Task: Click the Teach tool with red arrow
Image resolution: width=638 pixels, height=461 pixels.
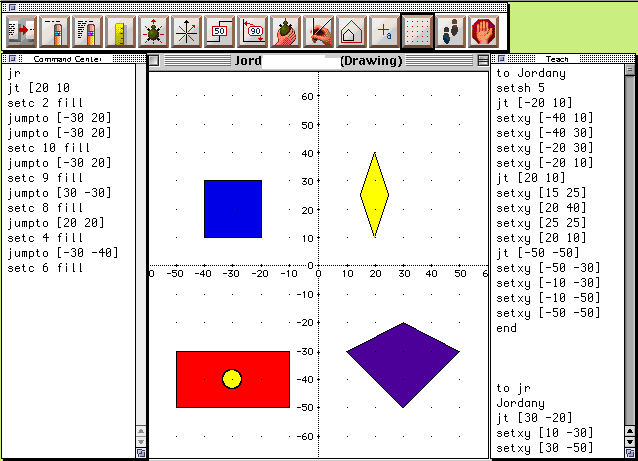Action: click(21, 31)
